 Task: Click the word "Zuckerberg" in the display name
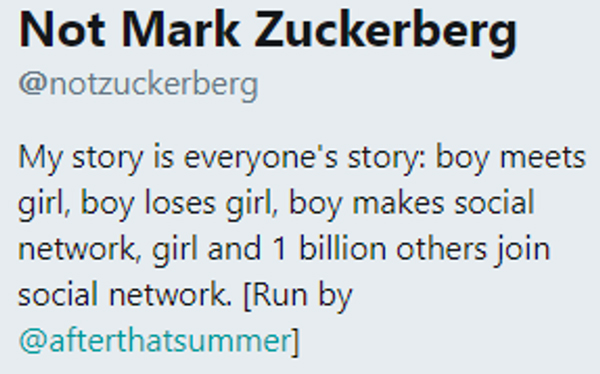(386, 32)
